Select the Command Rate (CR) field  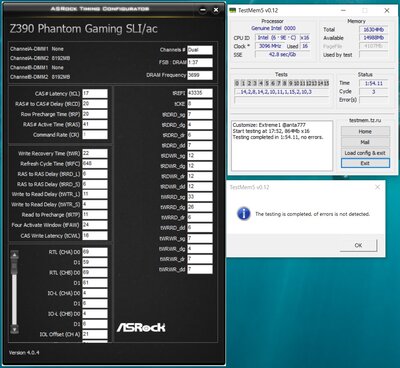(x=95, y=135)
